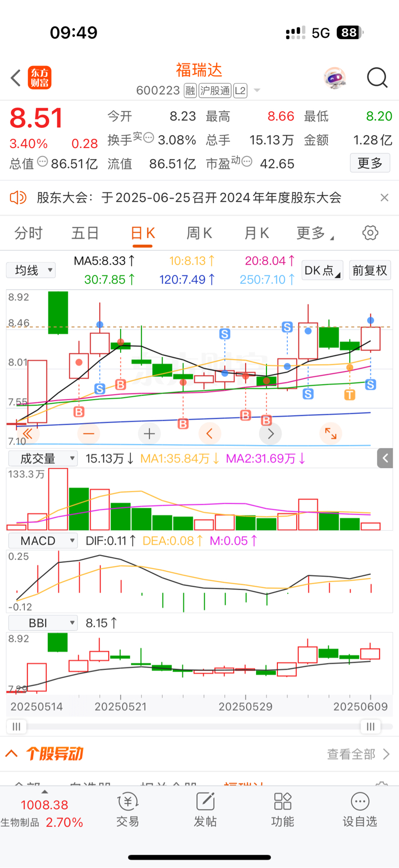This screenshot has width=399, height=868.
Task: Collapse the 个股异动 section
Action: tap(11, 754)
